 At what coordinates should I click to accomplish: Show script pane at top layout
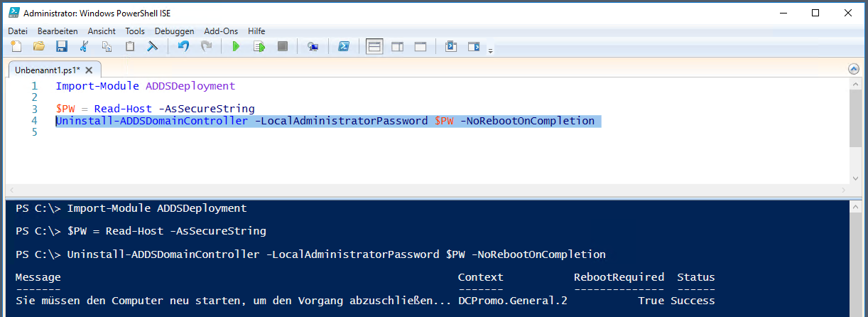(x=374, y=46)
